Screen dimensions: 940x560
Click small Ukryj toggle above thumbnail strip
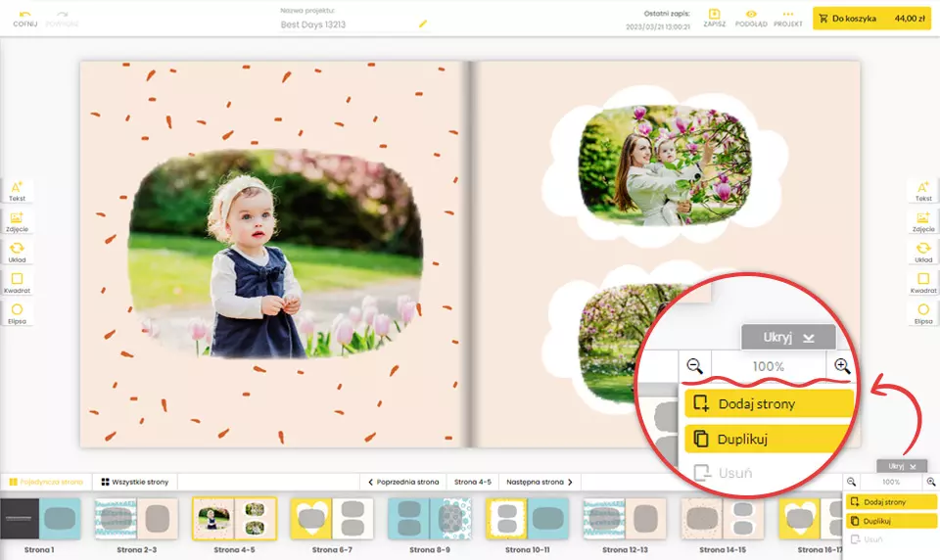click(x=902, y=466)
